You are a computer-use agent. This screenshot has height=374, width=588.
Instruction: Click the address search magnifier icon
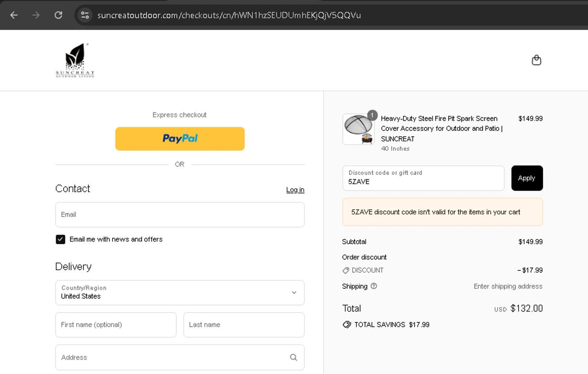pos(294,357)
